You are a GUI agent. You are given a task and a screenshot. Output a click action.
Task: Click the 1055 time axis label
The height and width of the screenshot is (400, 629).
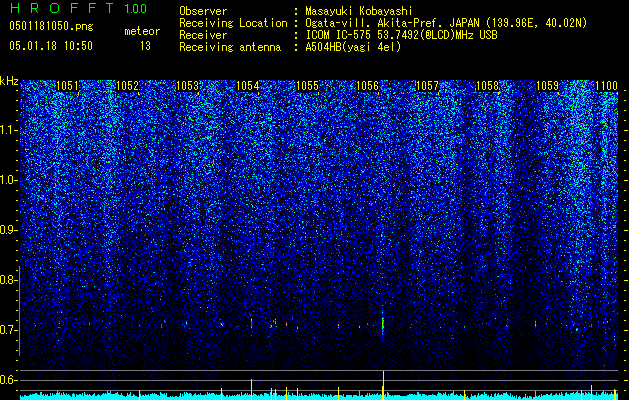coord(307,86)
